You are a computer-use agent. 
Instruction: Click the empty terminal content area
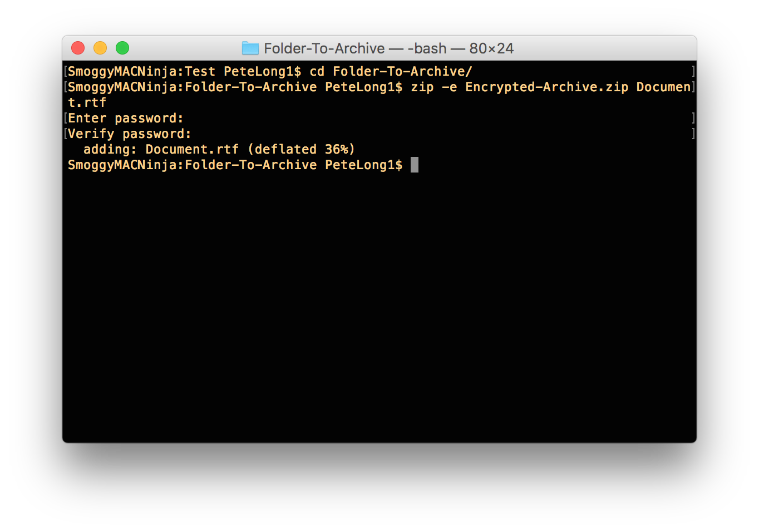click(378, 306)
